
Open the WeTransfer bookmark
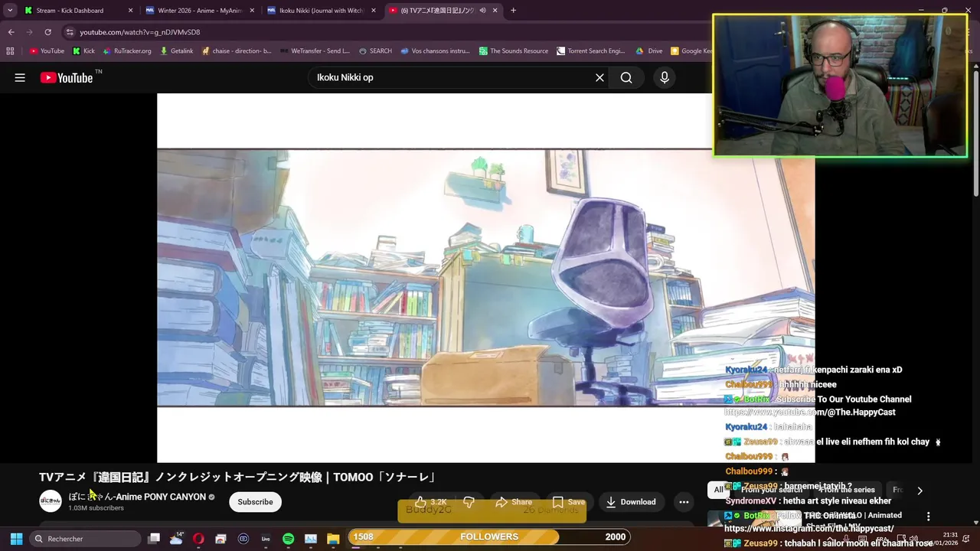tap(315, 51)
